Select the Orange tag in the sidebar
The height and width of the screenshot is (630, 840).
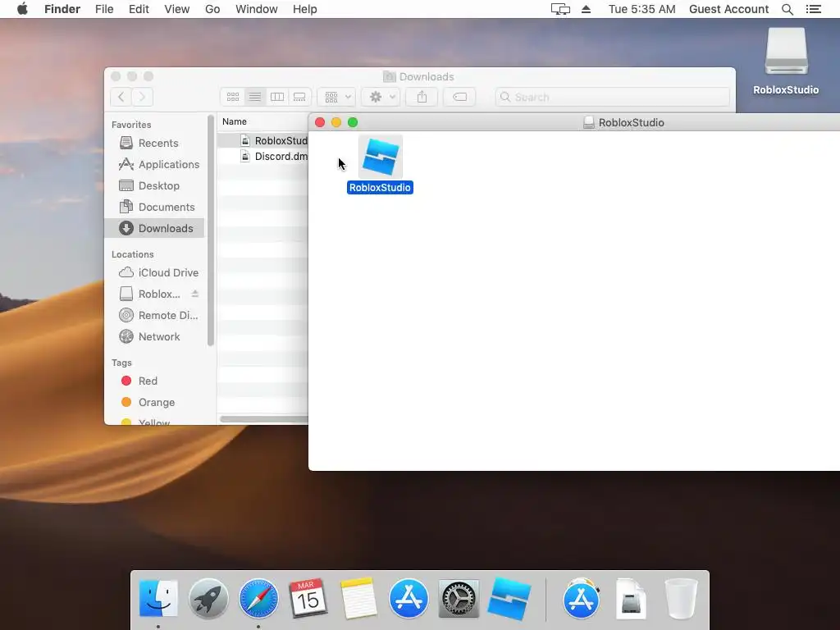[x=154, y=402]
